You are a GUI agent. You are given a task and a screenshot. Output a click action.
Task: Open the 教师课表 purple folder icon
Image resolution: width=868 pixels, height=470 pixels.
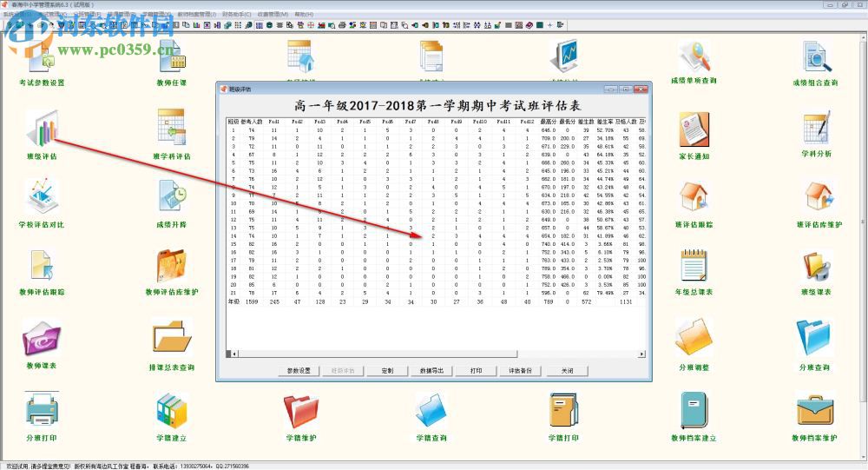point(42,339)
